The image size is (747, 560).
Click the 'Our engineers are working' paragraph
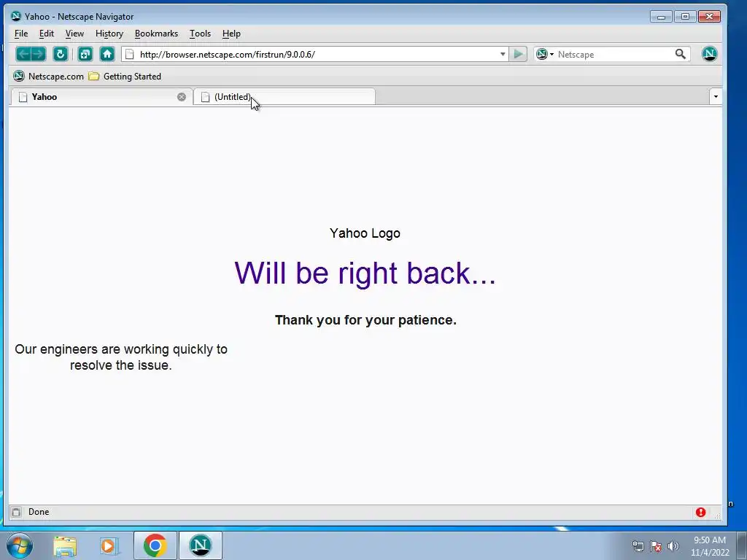click(x=121, y=357)
